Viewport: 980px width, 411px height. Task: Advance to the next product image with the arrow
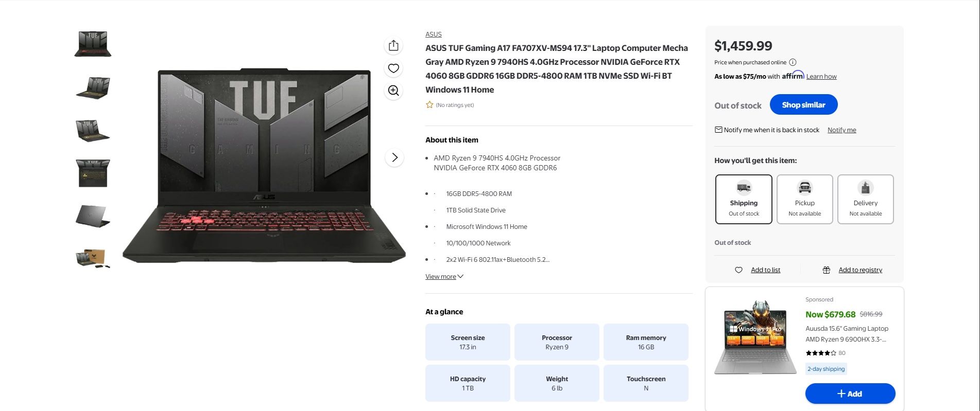[x=394, y=157]
